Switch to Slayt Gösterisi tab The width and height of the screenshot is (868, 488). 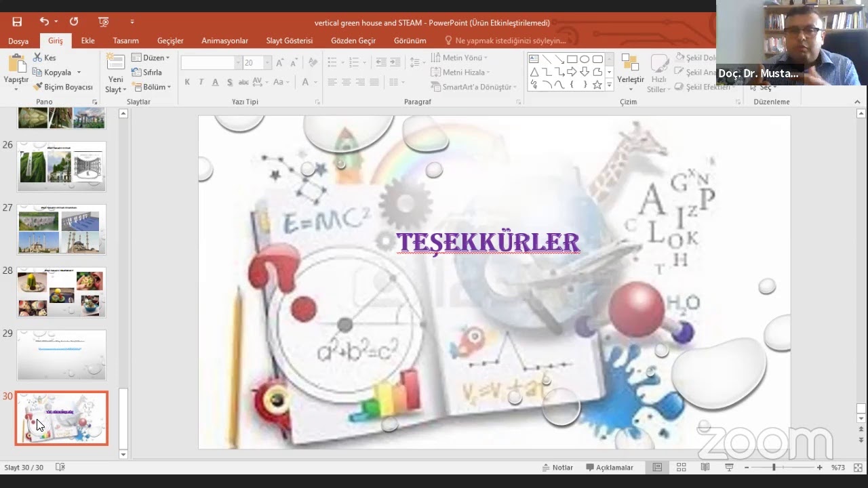(x=290, y=41)
